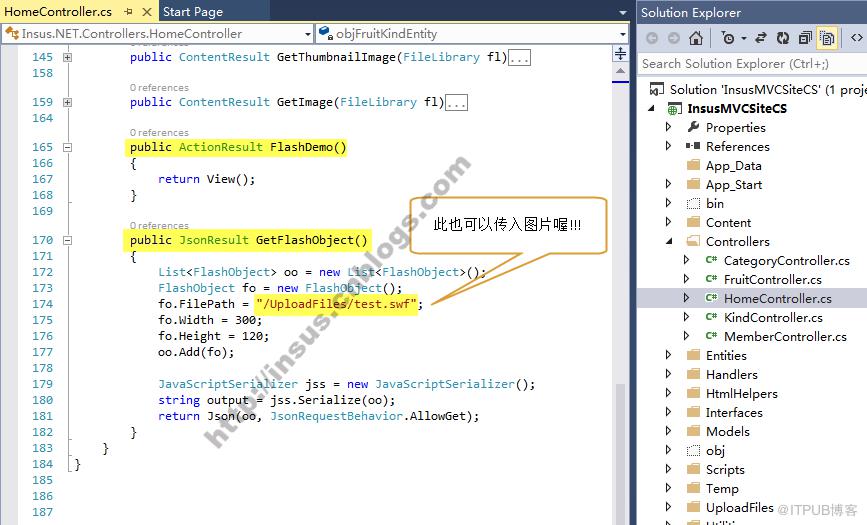Select CategoryController.cs file
The width and height of the screenshot is (867, 525).
coord(786,261)
